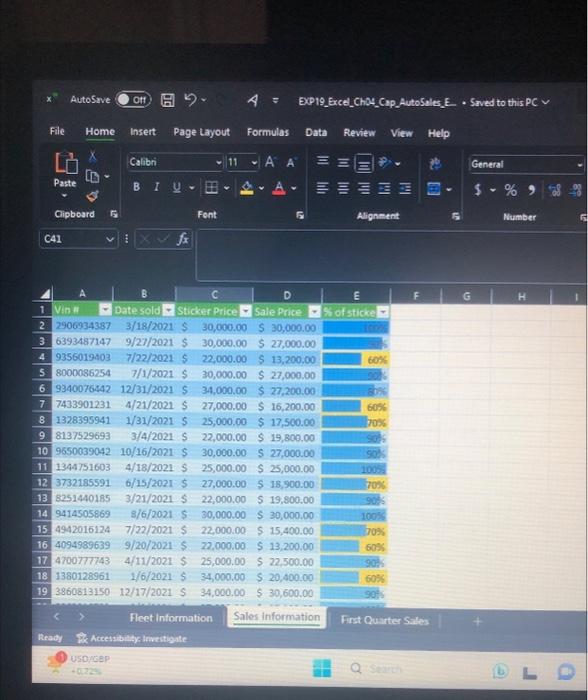Expand the Paste options arrow

pos(64,196)
